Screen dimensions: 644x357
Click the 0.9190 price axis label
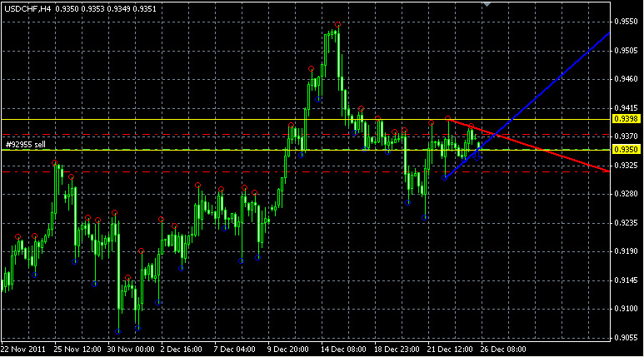[x=627, y=251]
